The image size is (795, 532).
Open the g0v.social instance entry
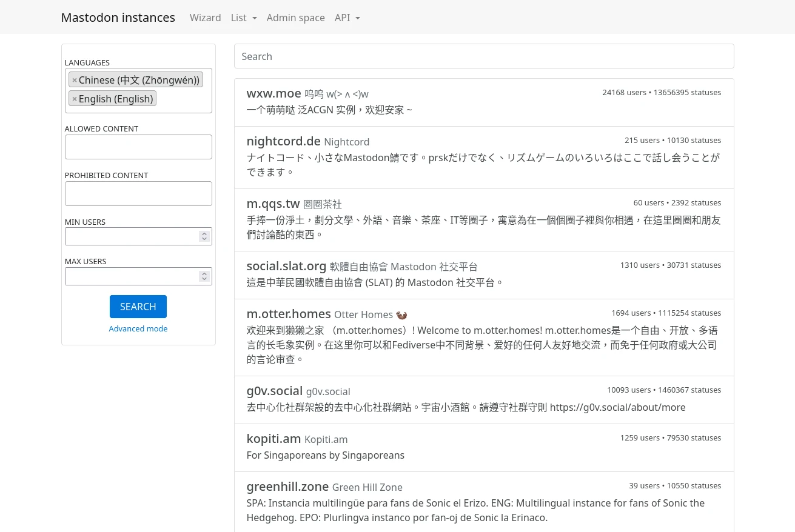(274, 391)
